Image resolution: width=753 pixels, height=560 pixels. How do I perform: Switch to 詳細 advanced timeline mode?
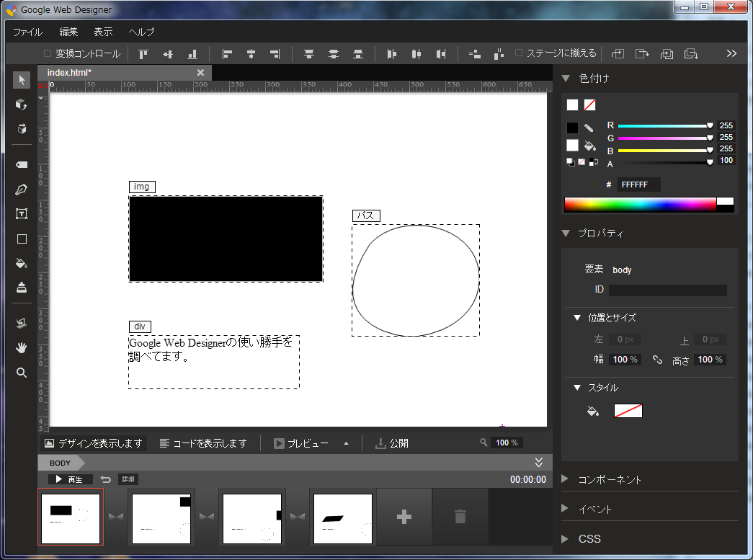click(128, 479)
